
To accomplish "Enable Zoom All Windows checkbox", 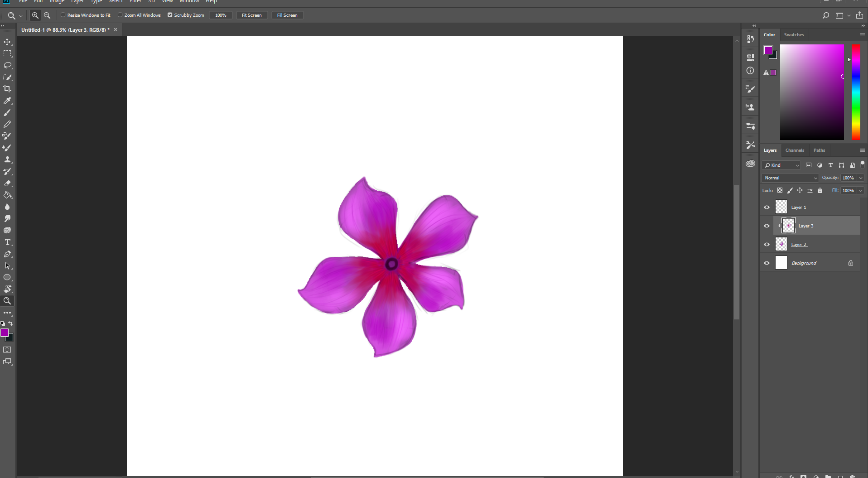I will 120,15.
